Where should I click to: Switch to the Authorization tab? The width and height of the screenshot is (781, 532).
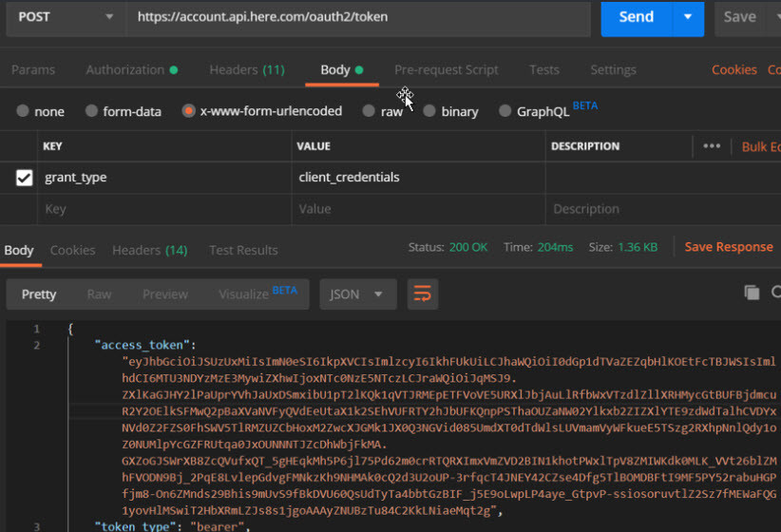(x=131, y=69)
